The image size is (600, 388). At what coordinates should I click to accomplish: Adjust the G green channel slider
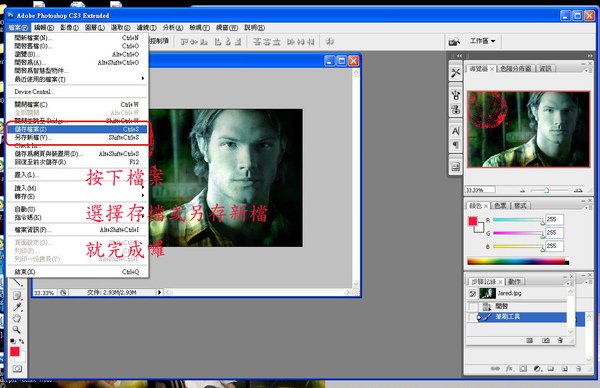coord(518,233)
